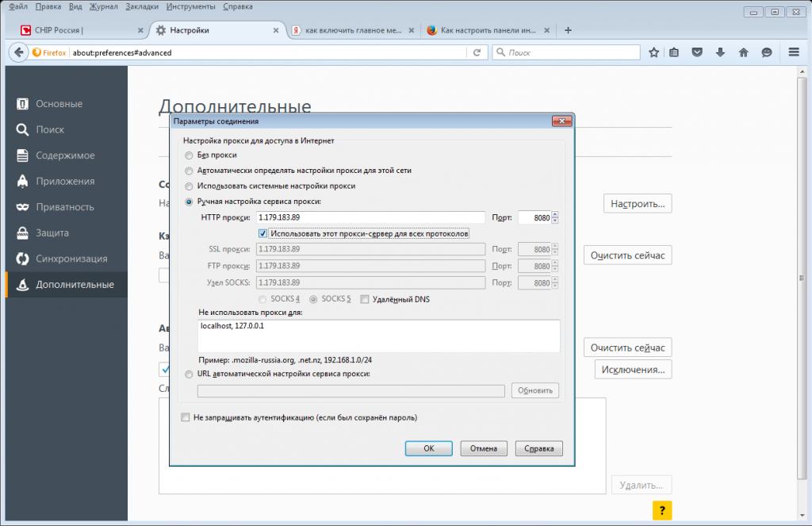The image size is (812, 526).
Task: Uncheck 'Использовать этот прокси-сервер для всех протоколов'
Action: click(x=263, y=233)
